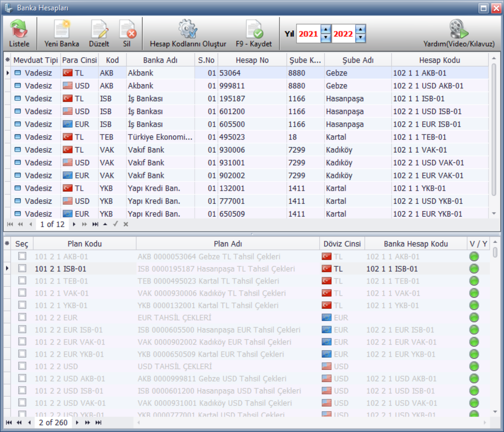The image size is (504, 432).
Task: Sort by Döviz Cinsi column header
Action: pyautogui.click(x=342, y=244)
